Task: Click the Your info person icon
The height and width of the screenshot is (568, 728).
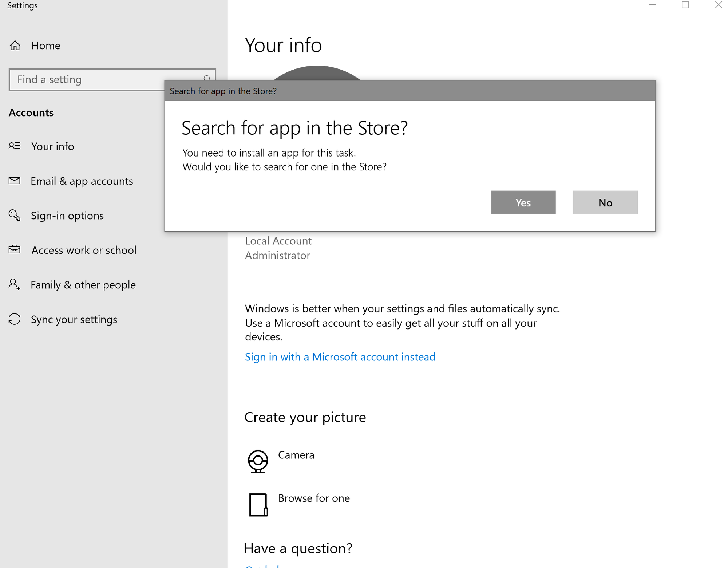Action: pyautogui.click(x=15, y=146)
